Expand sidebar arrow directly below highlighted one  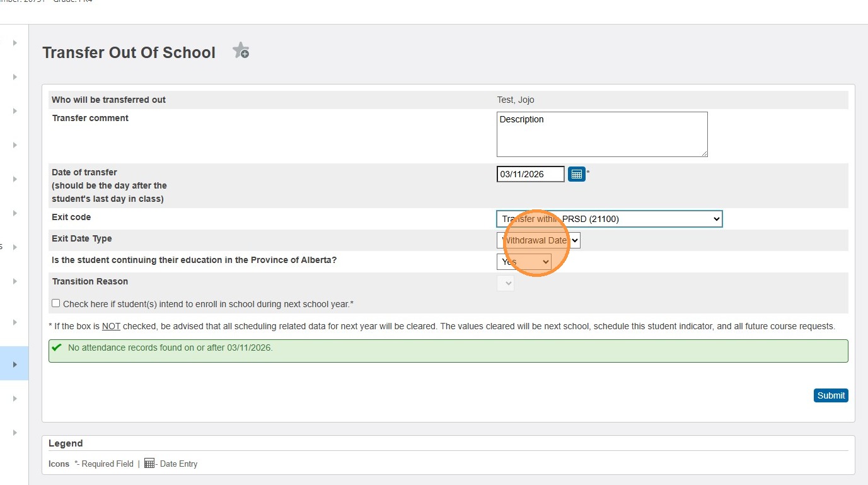pyautogui.click(x=14, y=399)
